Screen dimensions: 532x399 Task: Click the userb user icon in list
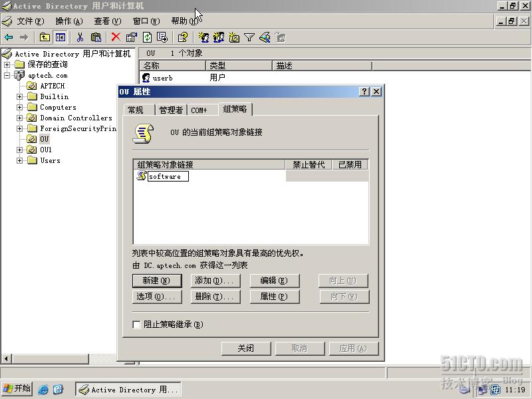[146, 78]
